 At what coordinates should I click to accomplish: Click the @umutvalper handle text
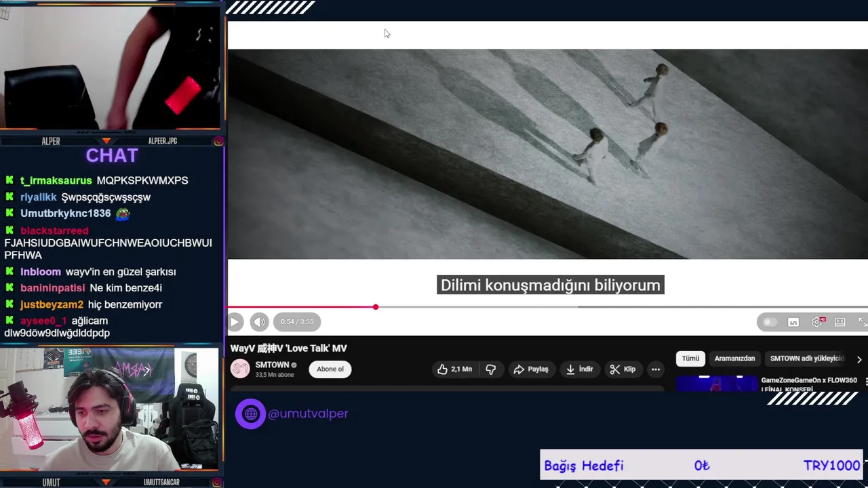tap(308, 413)
